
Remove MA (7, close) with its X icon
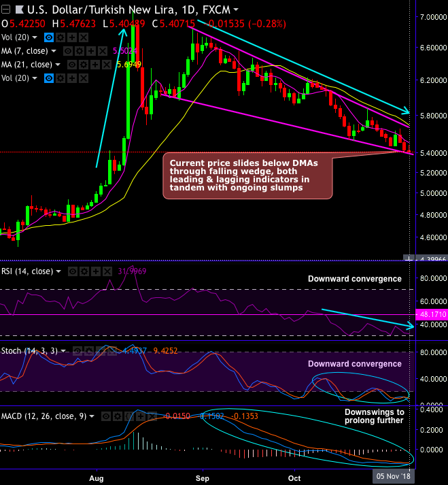click(103, 51)
